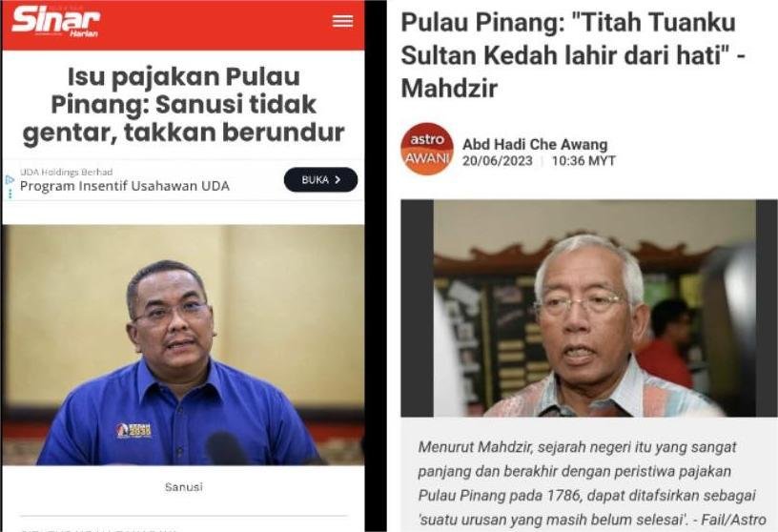Click author name Abd Hadi Che Awang
Viewport: 778px width, 532px height.
tap(535, 144)
